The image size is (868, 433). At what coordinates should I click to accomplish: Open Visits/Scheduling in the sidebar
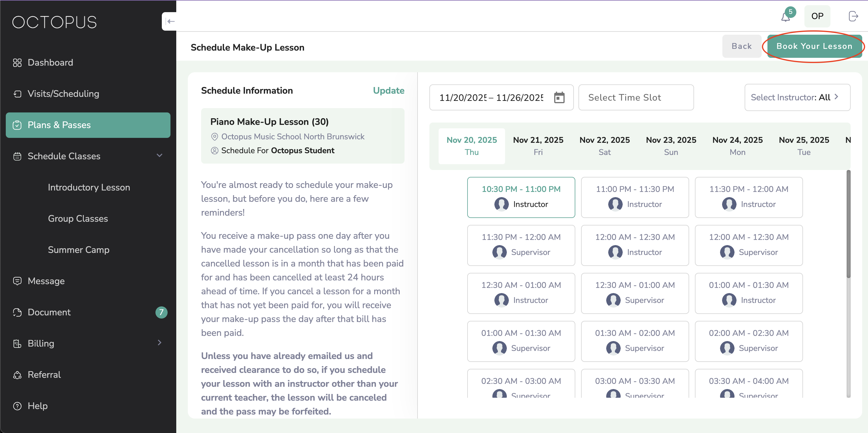coord(63,94)
